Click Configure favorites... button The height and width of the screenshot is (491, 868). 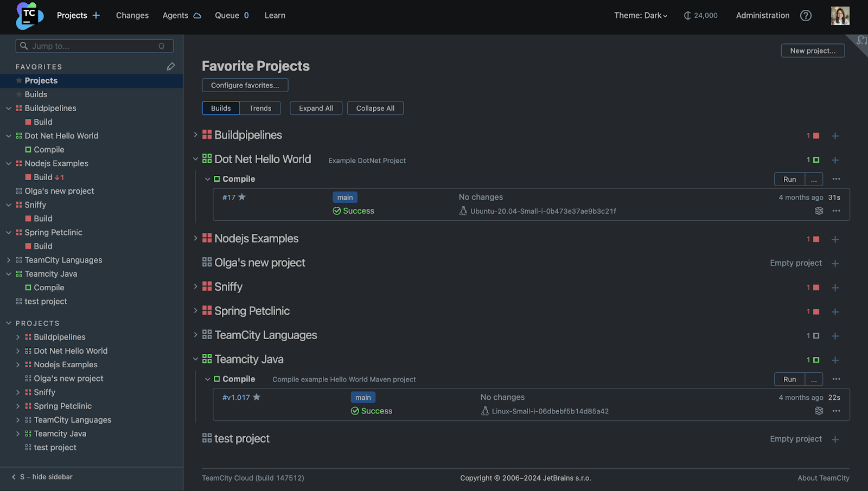click(x=245, y=85)
